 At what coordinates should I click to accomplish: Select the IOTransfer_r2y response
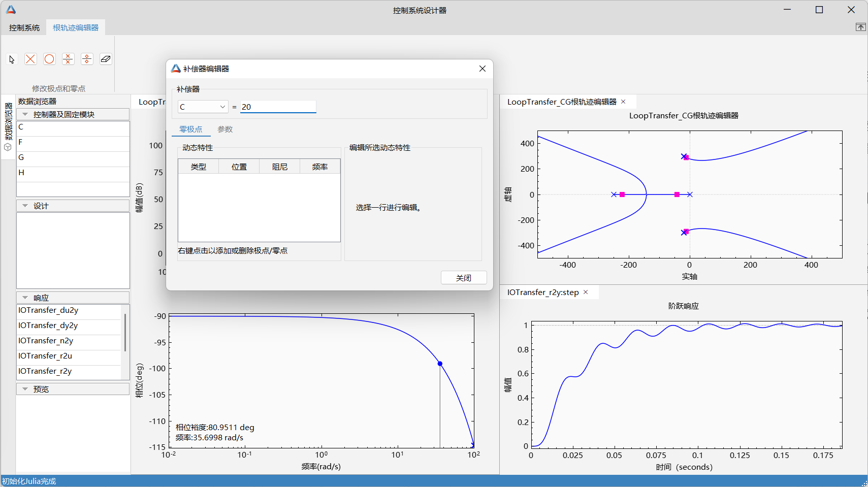(x=69, y=372)
